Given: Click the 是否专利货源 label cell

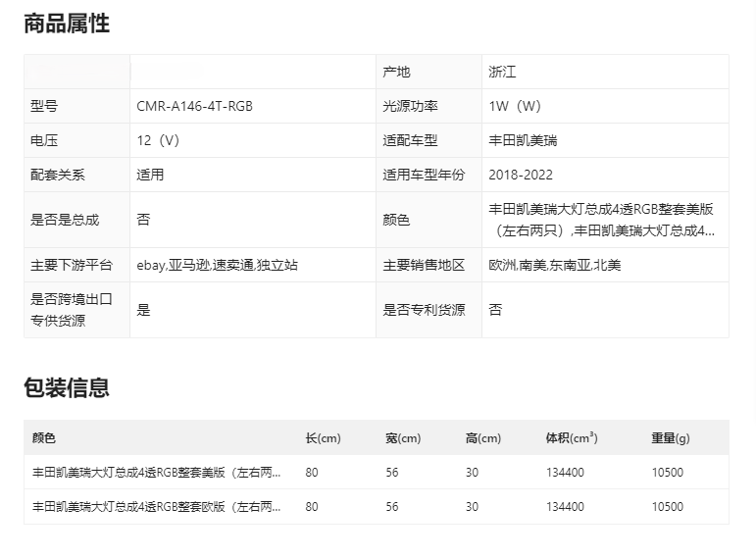Looking at the screenshot, I should coord(424,310).
